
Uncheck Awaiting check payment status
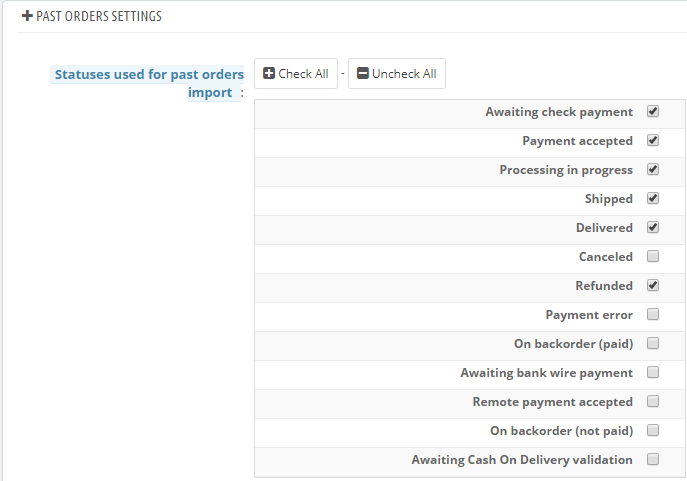[x=653, y=111]
